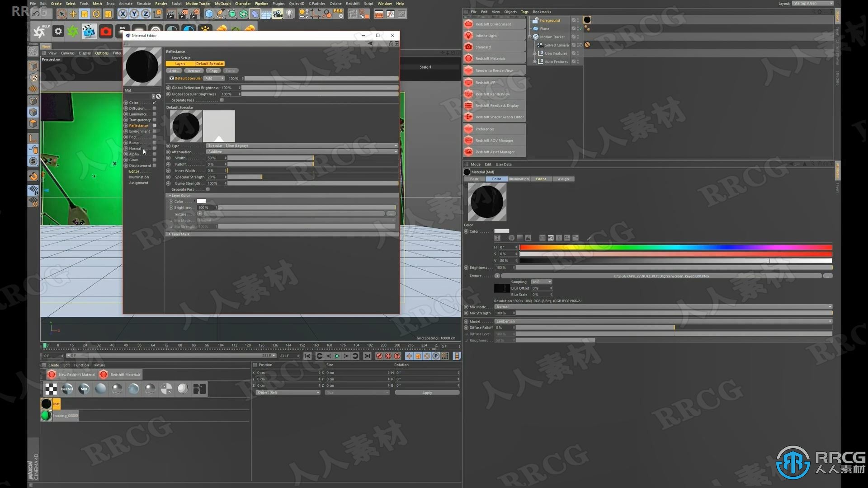Click New Redshift Material button
868x488 pixels.
pyautogui.click(x=71, y=375)
